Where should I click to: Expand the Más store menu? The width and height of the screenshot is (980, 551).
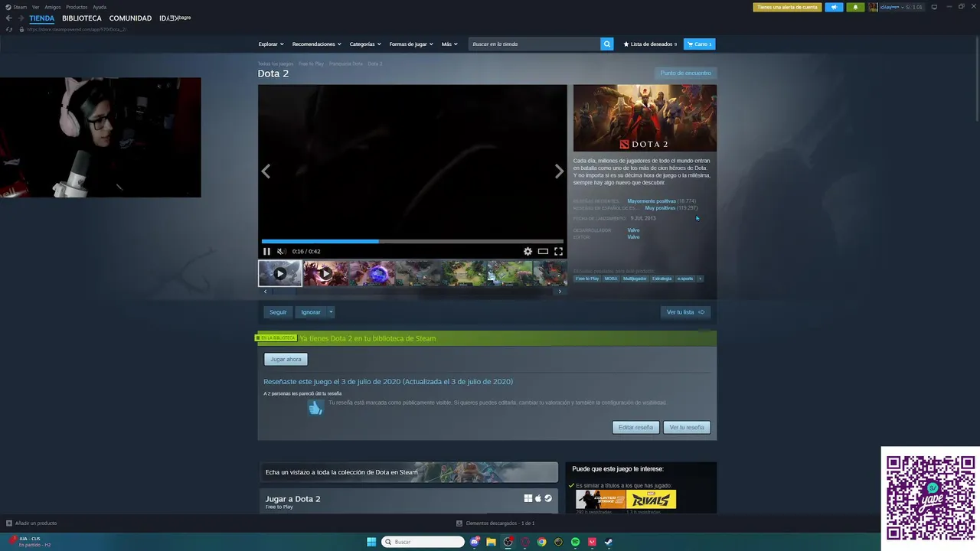pyautogui.click(x=449, y=44)
